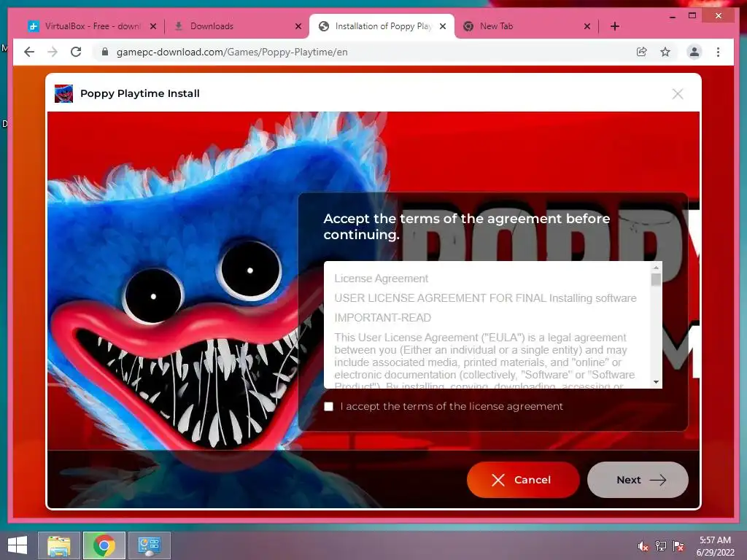
Task: Close the Poppy Playtime Install dialog
Action: 678,94
